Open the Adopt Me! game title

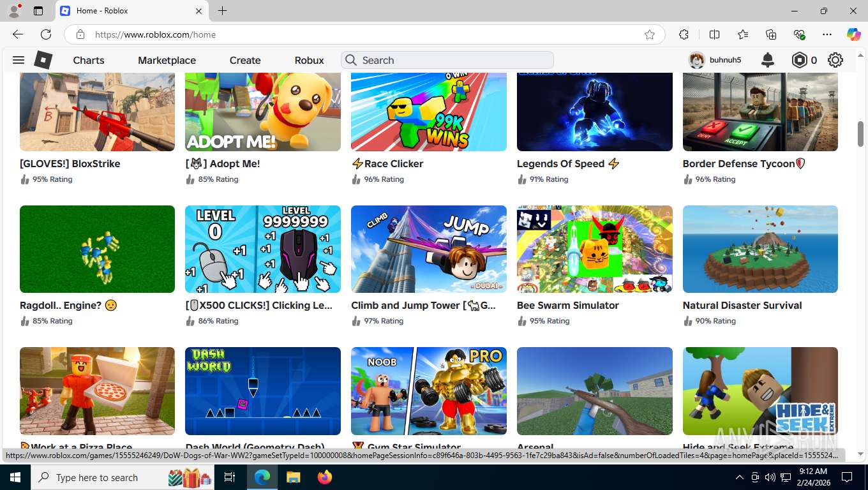[223, 163]
